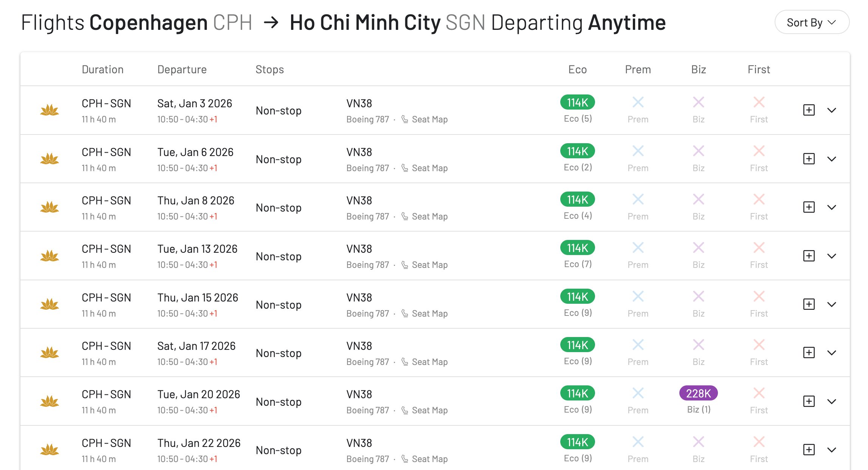Screen dimensions: 868x470
Task: Click the Departure column header
Action: click(x=182, y=70)
